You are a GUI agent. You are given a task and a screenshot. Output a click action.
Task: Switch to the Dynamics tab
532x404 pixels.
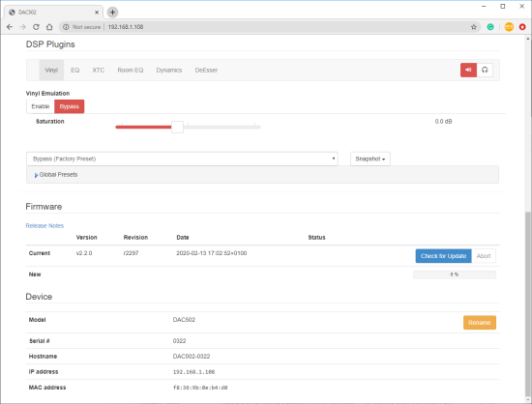pyautogui.click(x=169, y=71)
